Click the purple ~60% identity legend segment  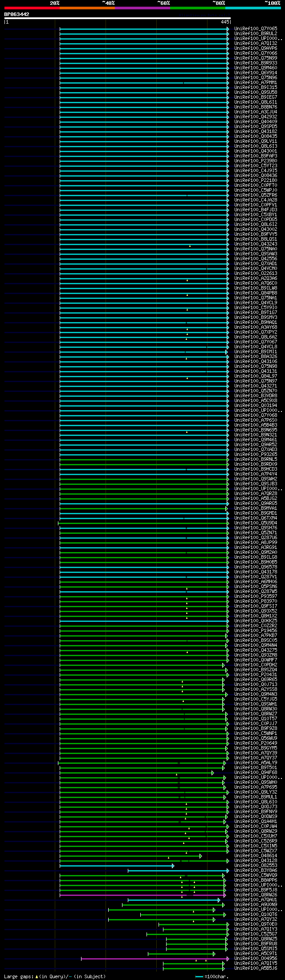click(x=142, y=8)
